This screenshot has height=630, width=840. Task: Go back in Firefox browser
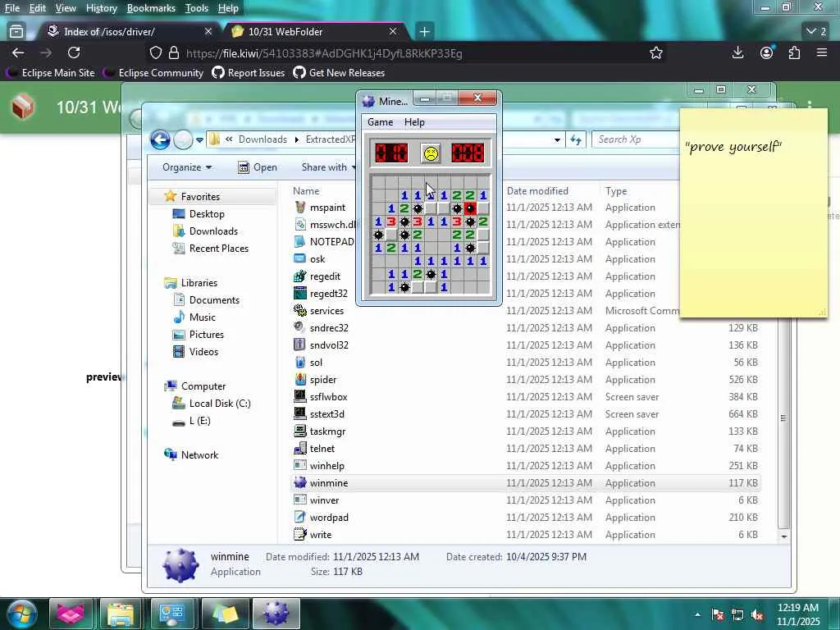18,52
